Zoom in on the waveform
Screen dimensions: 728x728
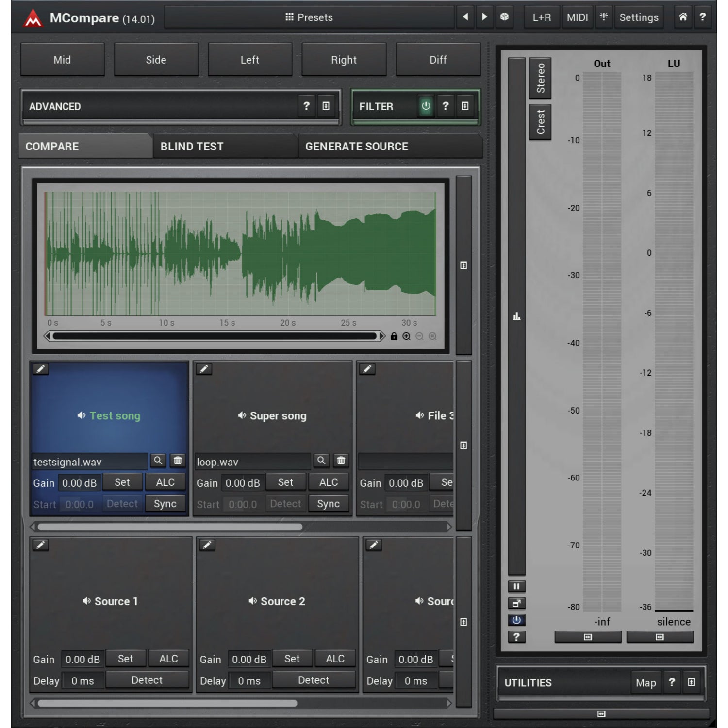point(407,336)
